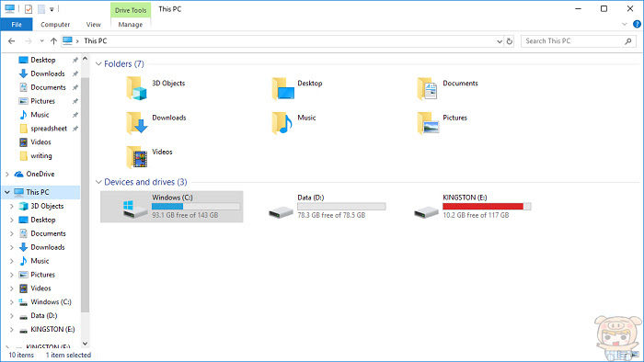Open the Music folder icon in Folders
644x362 pixels.
point(282,122)
